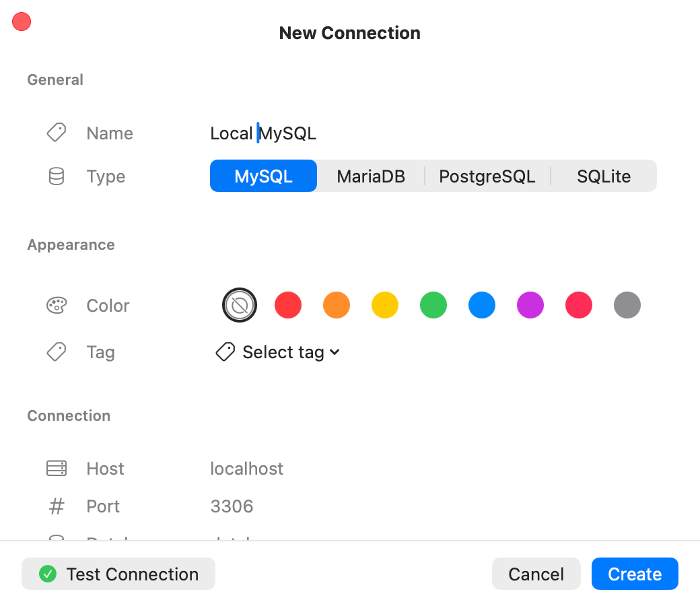Click the tag icon inside the Select tag control
Viewport: 700px width, 606px height.
tap(224, 351)
